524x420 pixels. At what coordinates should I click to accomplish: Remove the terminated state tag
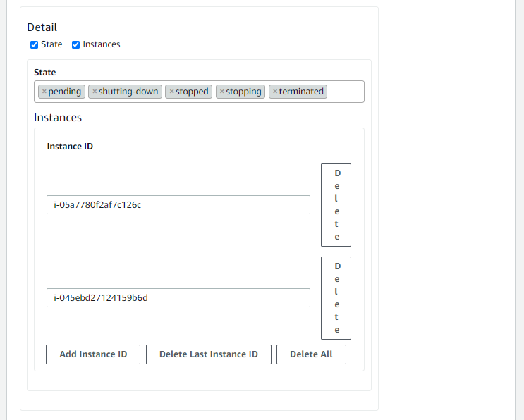(275, 92)
